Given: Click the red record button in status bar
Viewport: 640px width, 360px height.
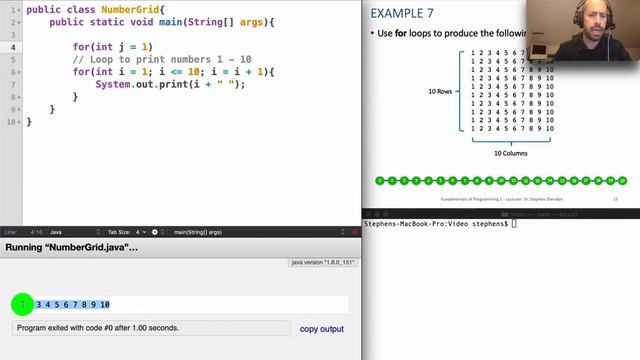Looking at the screenshot, I should (355, 232).
